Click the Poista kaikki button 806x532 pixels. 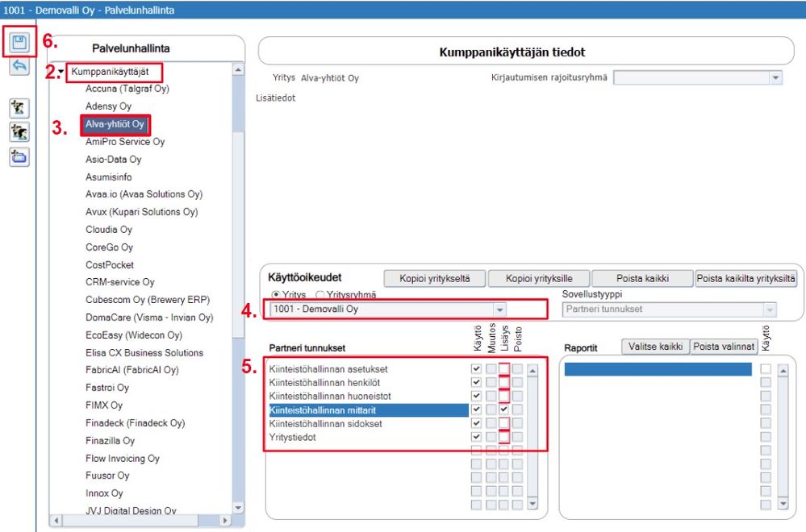tap(642, 278)
